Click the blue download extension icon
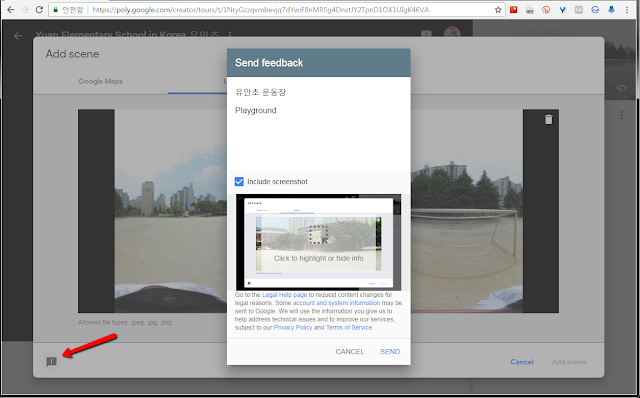This screenshot has height=398, width=640. (611, 10)
